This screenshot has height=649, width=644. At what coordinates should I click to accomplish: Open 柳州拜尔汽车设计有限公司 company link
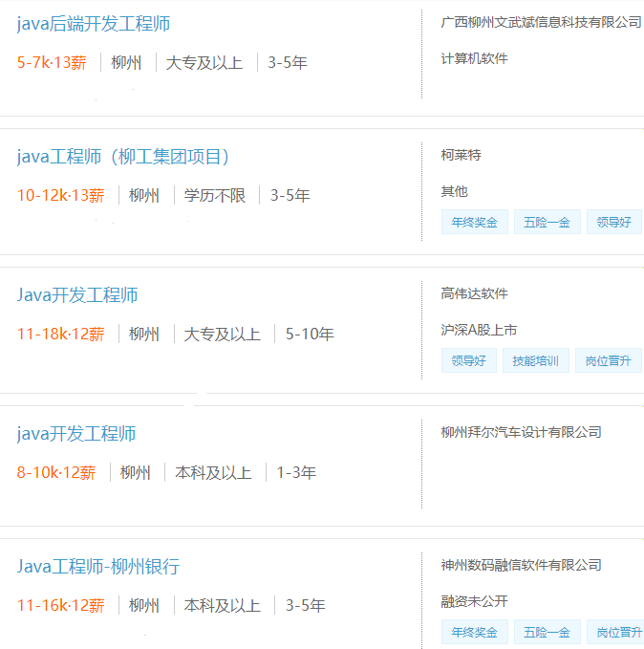[521, 432]
